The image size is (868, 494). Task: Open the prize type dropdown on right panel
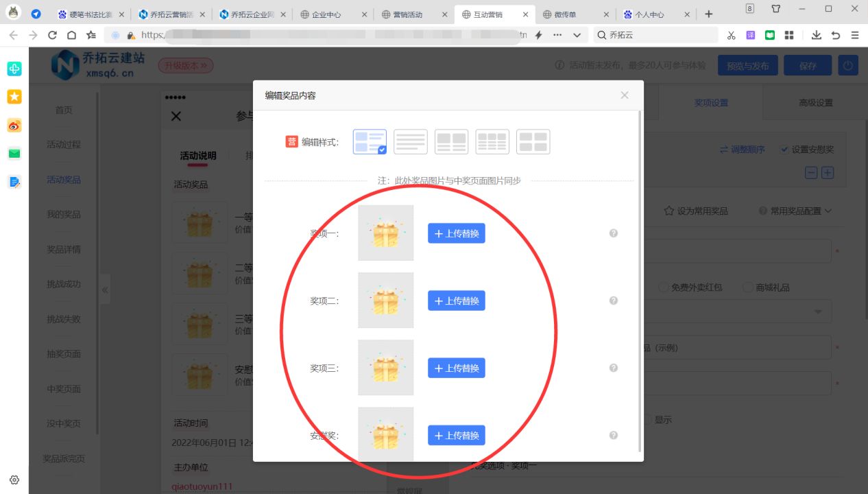point(818,311)
